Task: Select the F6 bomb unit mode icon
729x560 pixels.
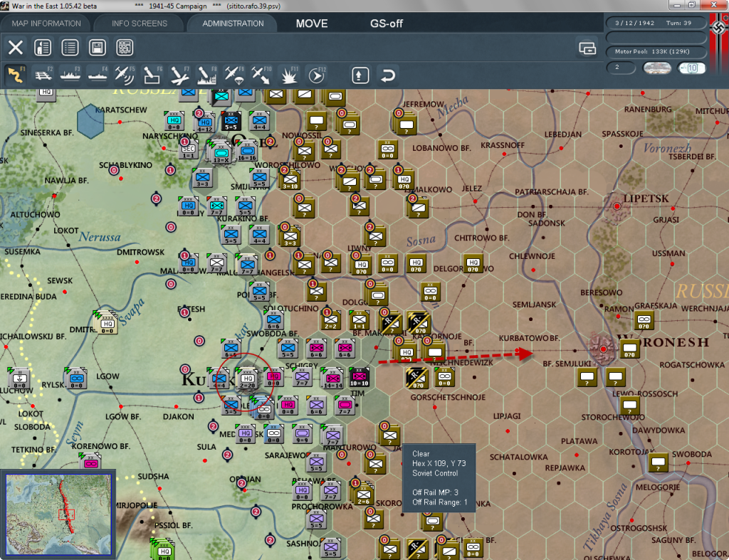Action: pos(152,75)
